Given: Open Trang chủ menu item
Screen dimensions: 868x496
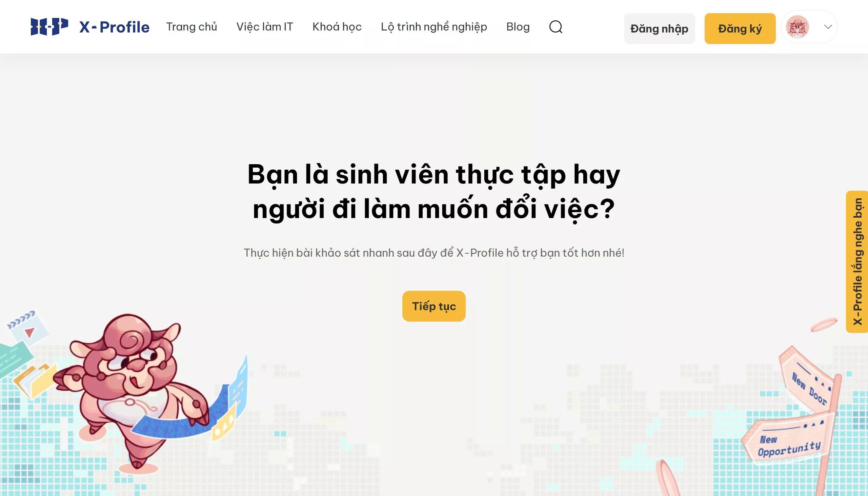Looking at the screenshot, I should click(x=191, y=26).
